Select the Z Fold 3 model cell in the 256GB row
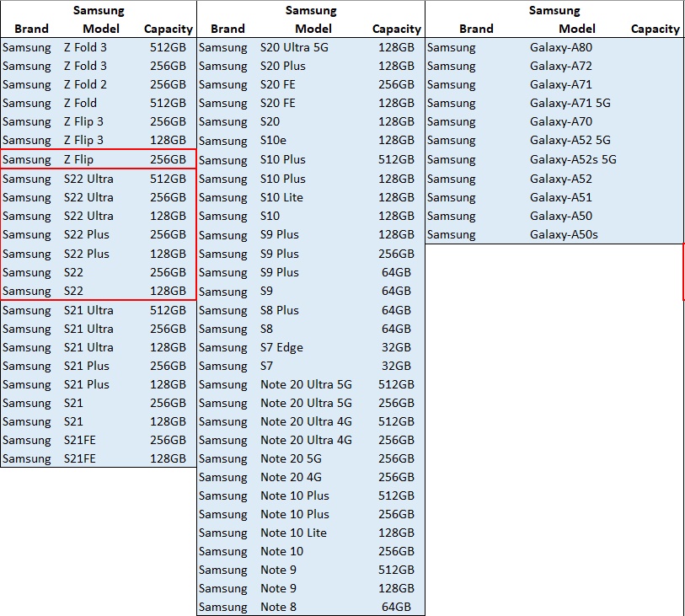Viewport: 685px width, 616px height. (85, 66)
